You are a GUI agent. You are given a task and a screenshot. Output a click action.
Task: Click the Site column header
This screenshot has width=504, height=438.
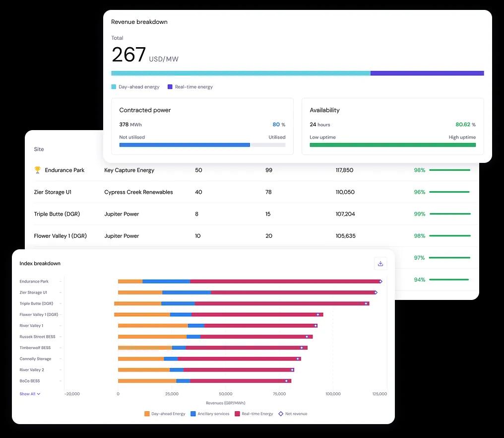[x=39, y=149]
